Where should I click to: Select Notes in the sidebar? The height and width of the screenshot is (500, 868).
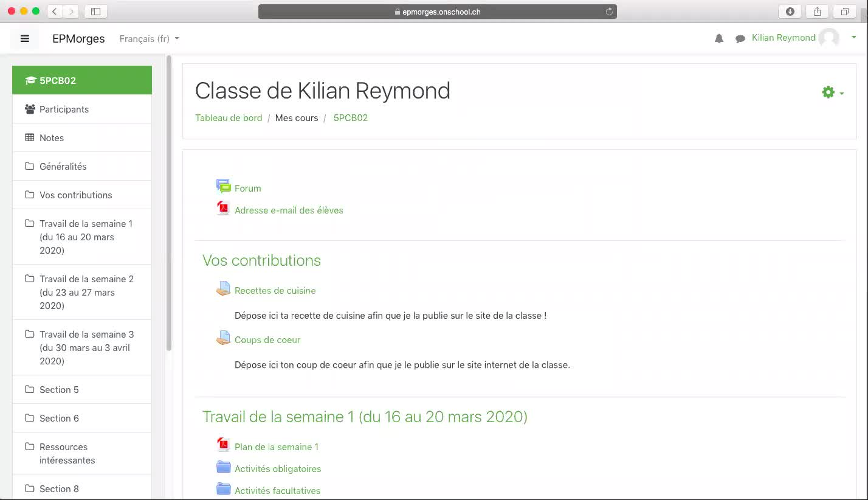coord(52,138)
